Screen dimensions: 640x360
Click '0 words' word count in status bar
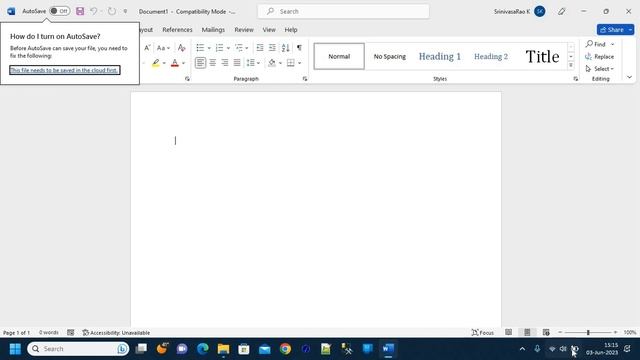(49, 333)
